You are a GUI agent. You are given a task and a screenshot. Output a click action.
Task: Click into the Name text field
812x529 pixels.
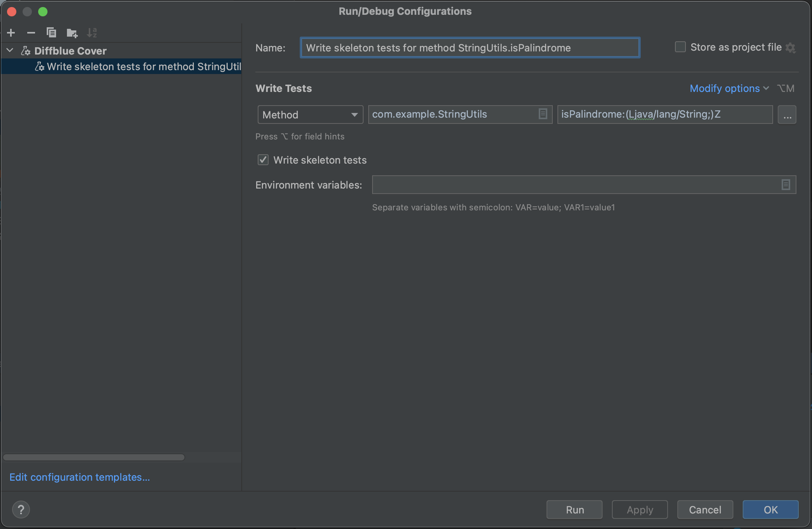coord(469,48)
